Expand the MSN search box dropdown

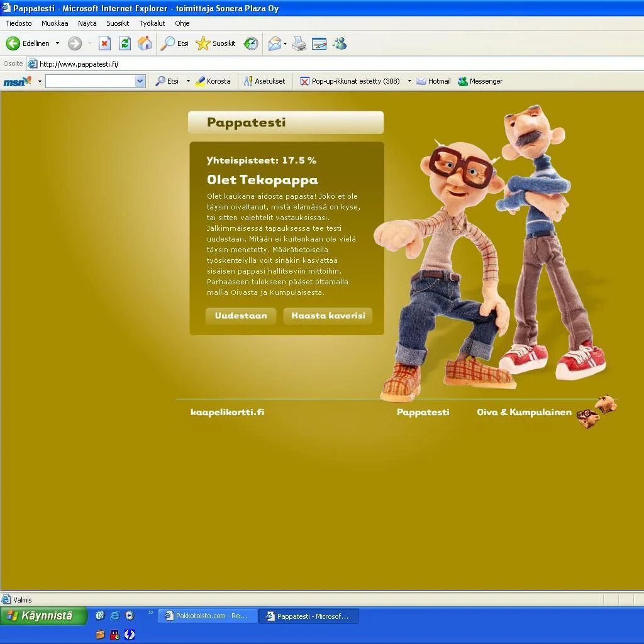140,81
